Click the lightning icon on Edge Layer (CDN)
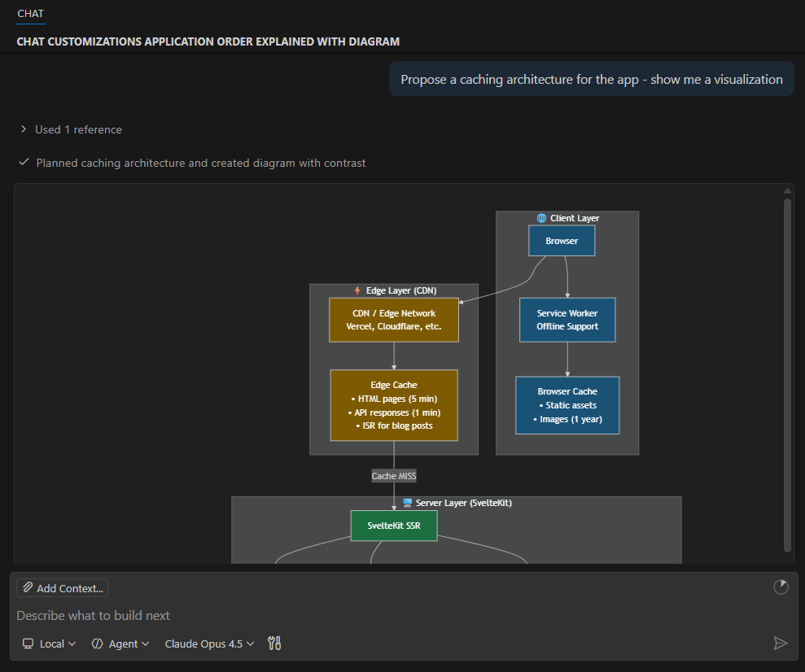Screen dimensions: 805x672 pyautogui.click(x=356, y=290)
